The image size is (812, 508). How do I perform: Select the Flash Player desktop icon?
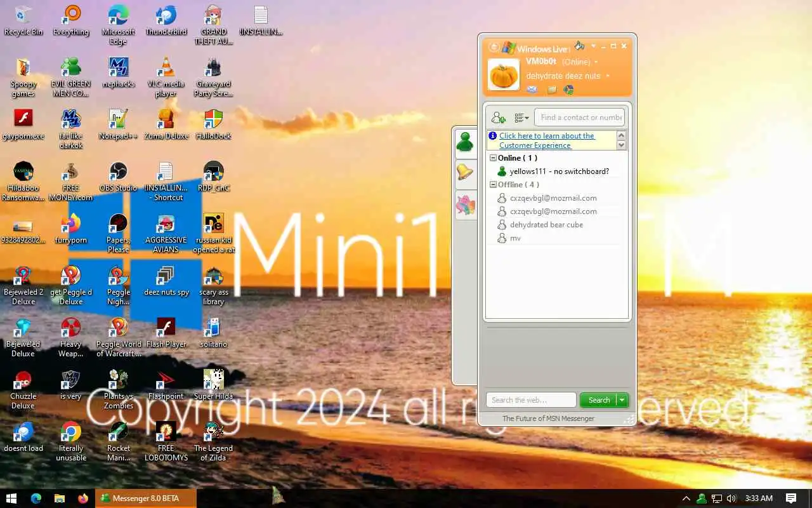click(x=166, y=332)
